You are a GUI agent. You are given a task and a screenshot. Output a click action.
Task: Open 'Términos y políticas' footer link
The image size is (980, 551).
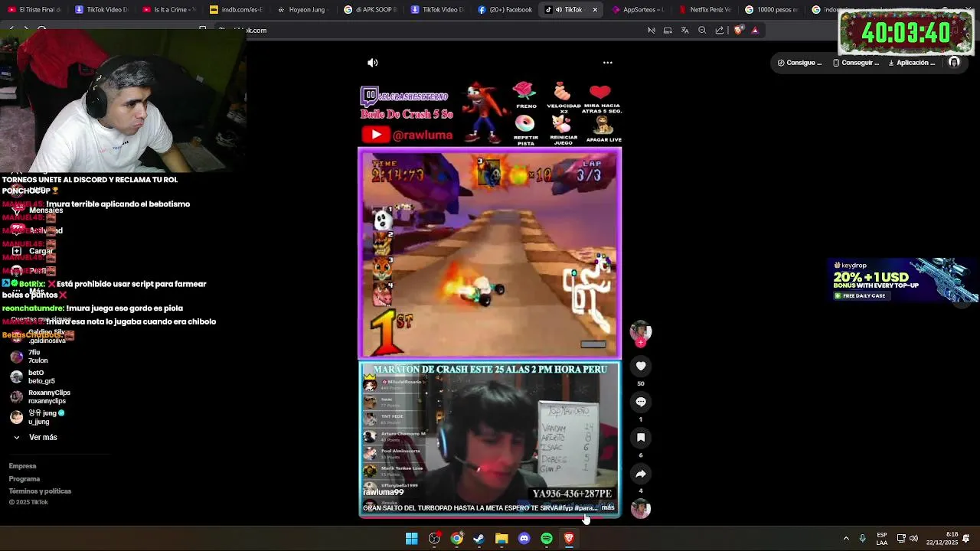coord(40,491)
